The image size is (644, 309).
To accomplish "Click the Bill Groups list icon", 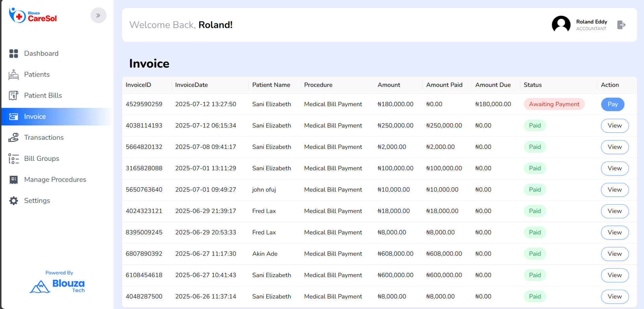I will (x=13, y=159).
